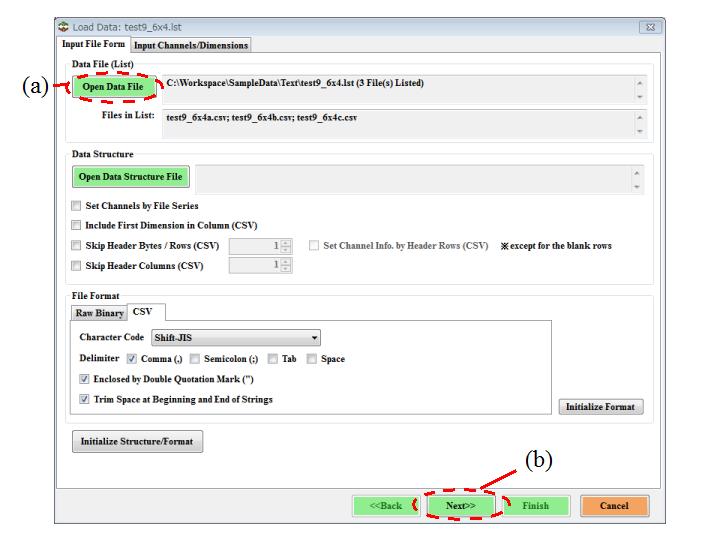Check Include First Dimension in Column
This screenshot has width=720, height=540.
tap(77, 225)
